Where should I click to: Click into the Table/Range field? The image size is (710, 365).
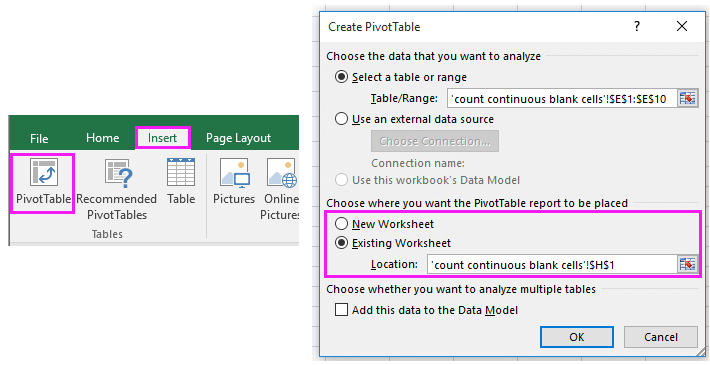562,98
